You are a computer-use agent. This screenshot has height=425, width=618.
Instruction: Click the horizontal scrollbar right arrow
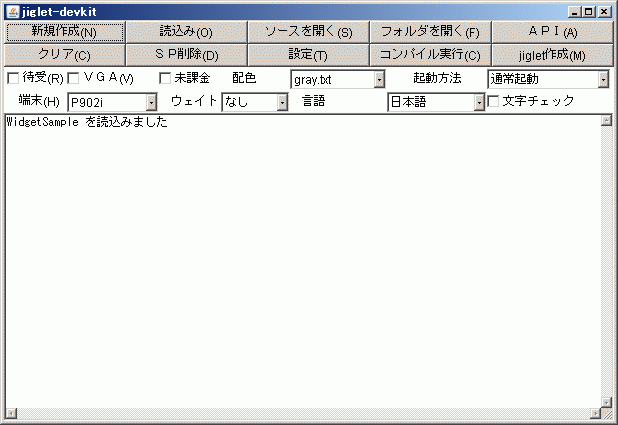click(x=595, y=413)
